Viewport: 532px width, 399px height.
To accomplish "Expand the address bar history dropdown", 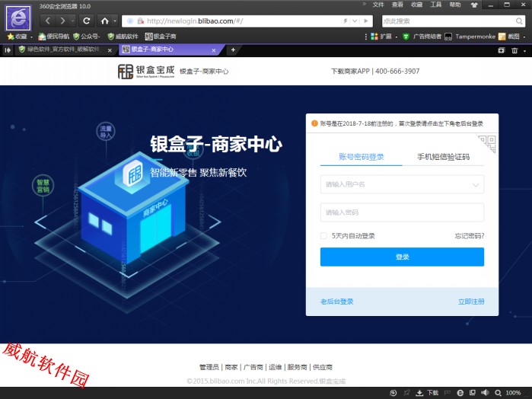I will click(355, 21).
